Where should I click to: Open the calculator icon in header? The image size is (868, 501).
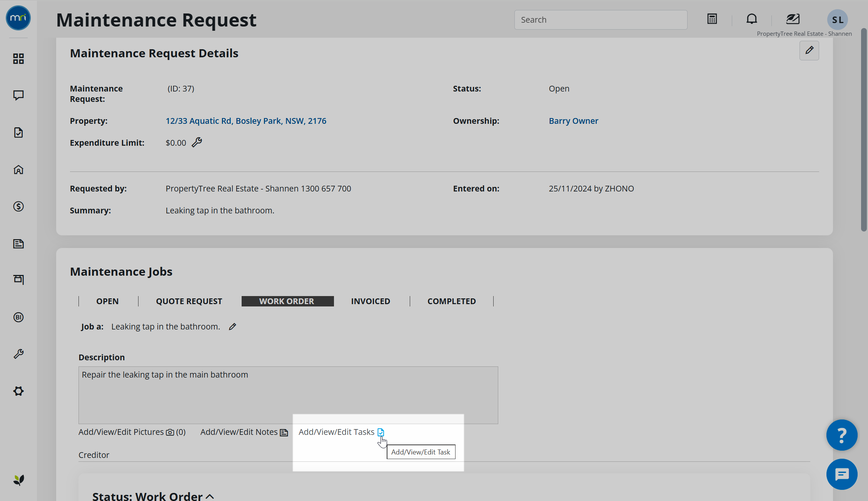pyautogui.click(x=712, y=19)
